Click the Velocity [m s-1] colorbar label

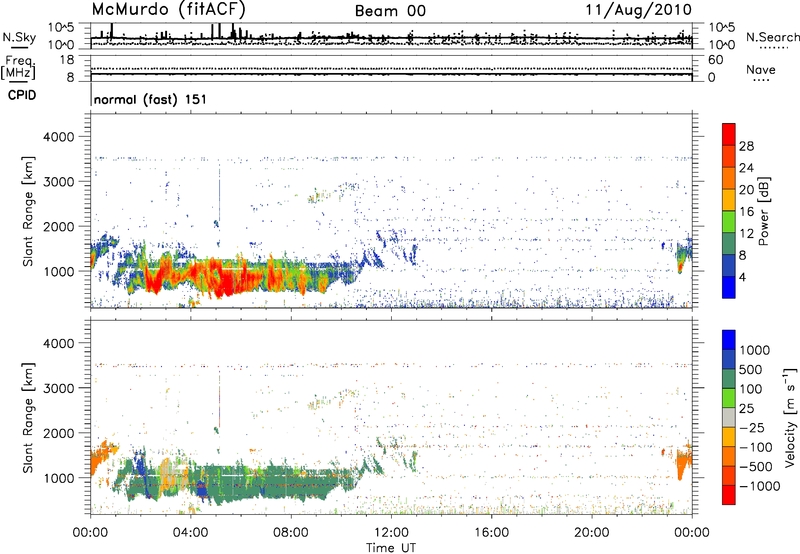(790, 417)
